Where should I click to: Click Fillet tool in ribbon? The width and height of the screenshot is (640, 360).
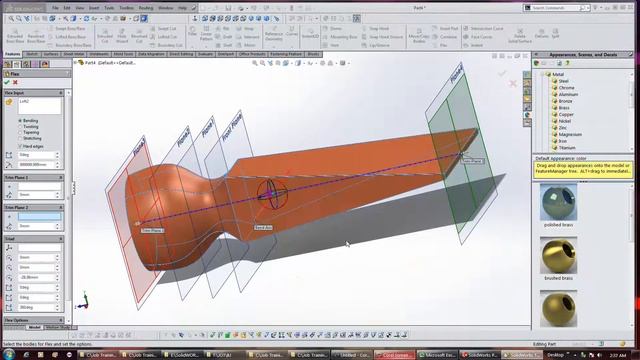tap(193, 32)
